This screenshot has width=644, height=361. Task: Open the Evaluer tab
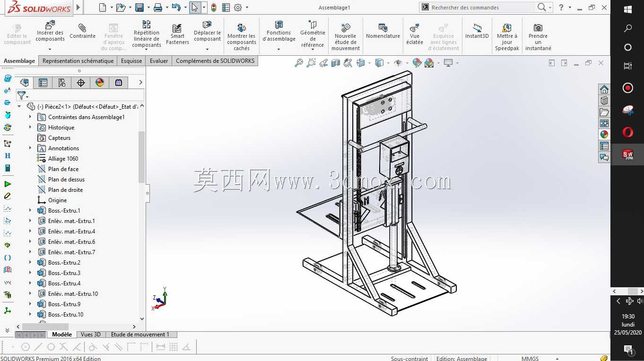pos(159,61)
